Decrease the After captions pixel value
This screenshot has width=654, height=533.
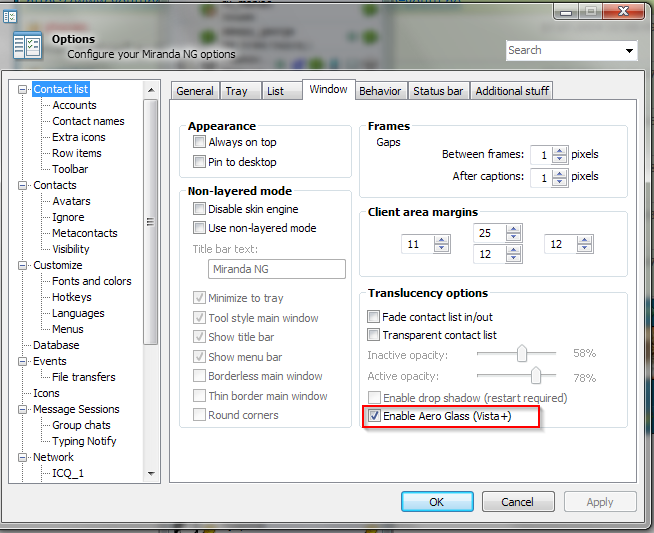560,181
